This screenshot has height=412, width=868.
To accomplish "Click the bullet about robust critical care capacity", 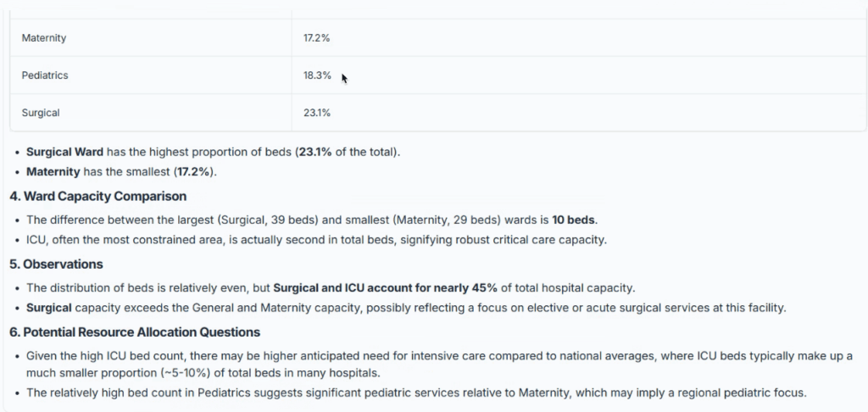I will pyautogui.click(x=316, y=240).
